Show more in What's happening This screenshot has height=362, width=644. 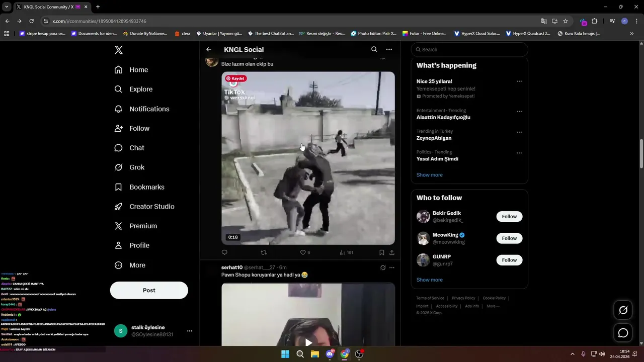click(429, 175)
